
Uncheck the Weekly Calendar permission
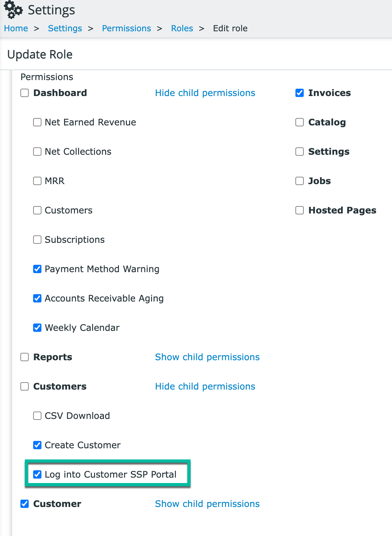point(37,328)
